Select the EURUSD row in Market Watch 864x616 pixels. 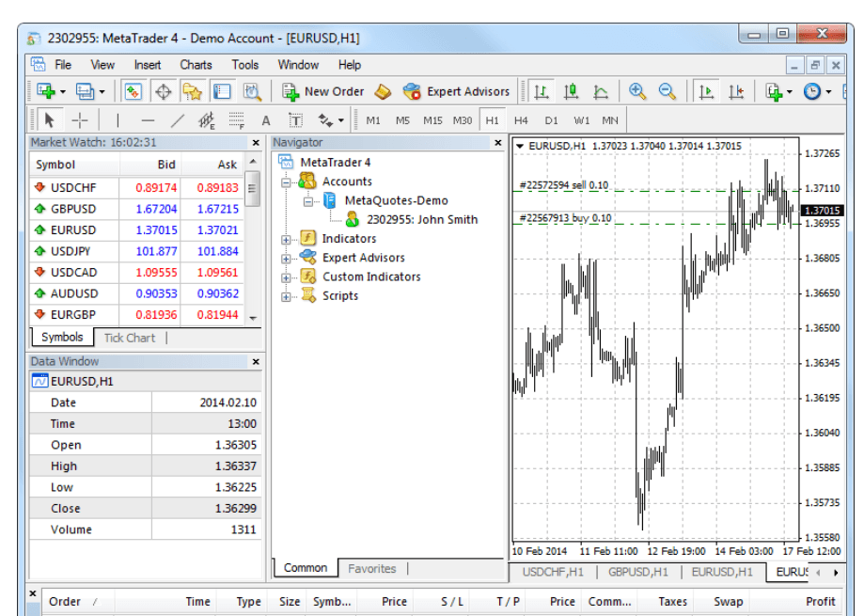[136, 229]
